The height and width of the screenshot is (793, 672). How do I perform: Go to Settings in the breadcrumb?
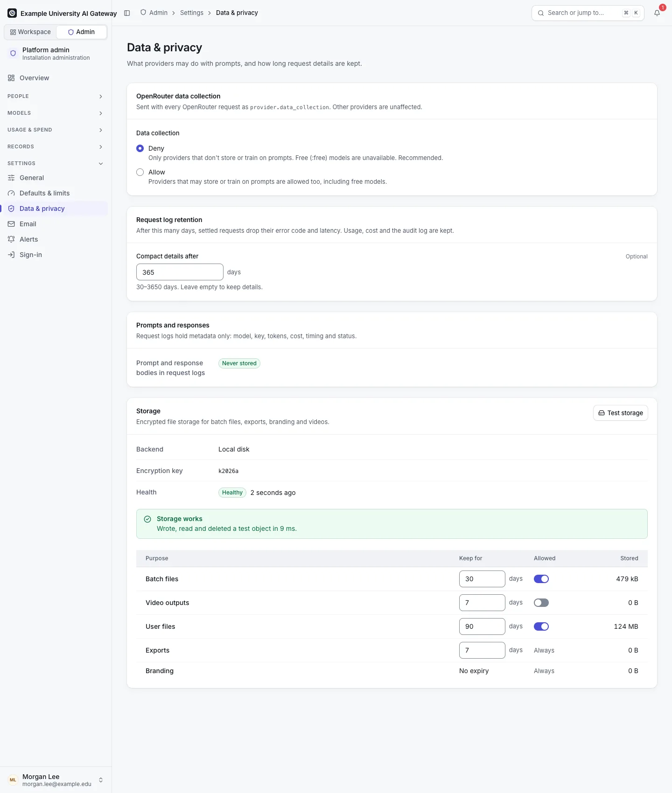pos(192,13)
